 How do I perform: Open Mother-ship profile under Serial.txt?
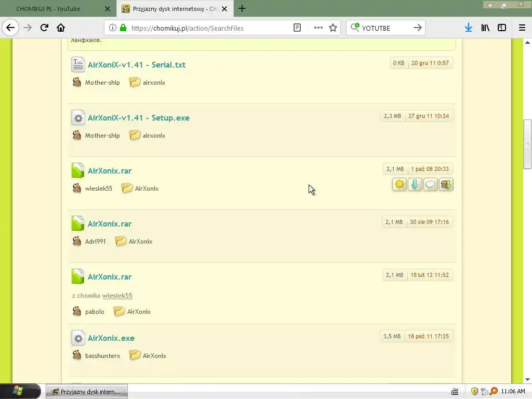click(x=102, y=83)
